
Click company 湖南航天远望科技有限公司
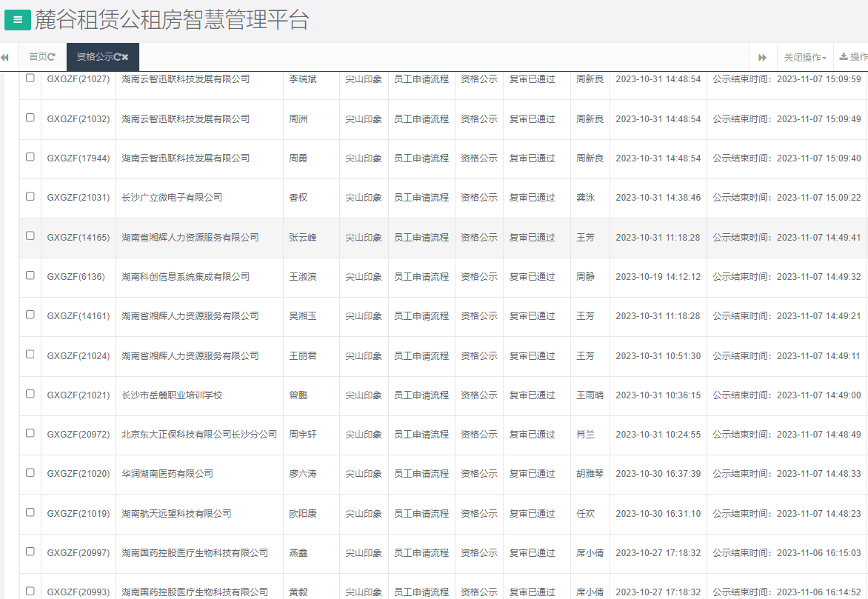[x=176, y=514]
